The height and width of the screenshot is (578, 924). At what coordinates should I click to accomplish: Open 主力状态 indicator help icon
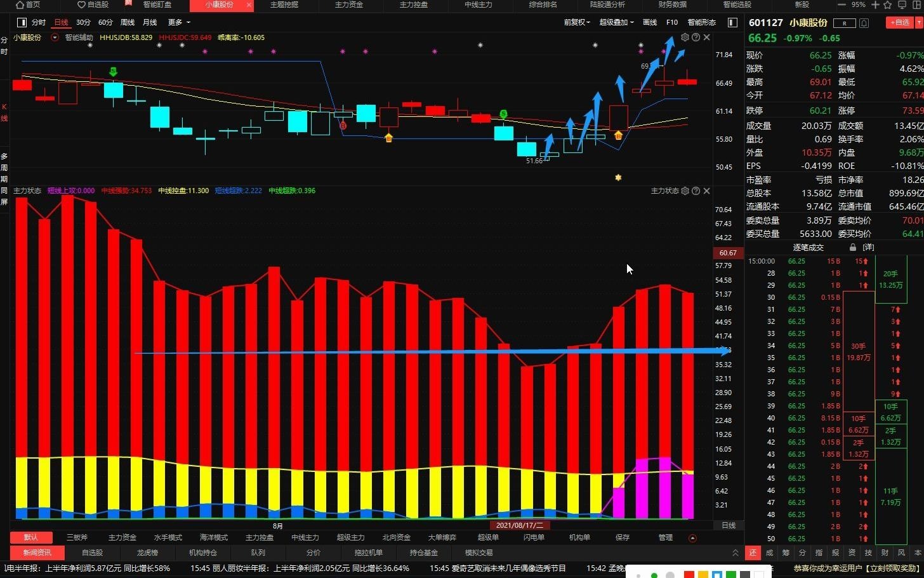(x=696, y=191)
